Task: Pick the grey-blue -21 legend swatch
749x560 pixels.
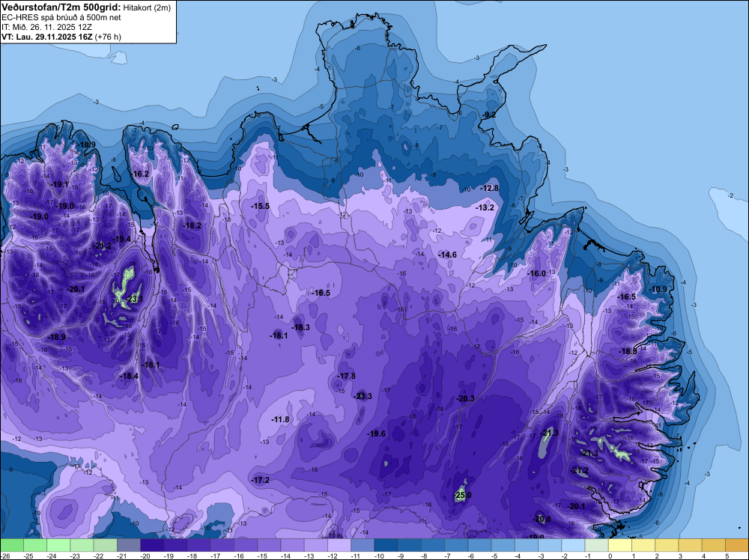Action: (129, 545)
